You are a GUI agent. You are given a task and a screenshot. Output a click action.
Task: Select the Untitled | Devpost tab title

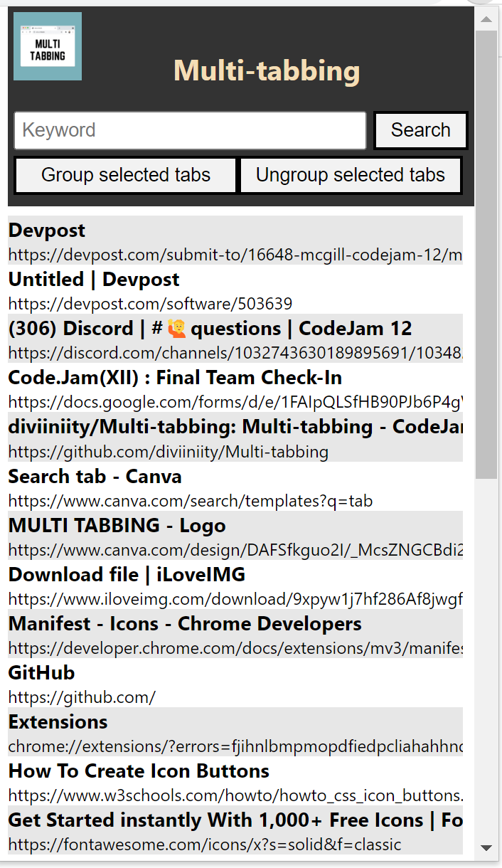click(94, 280)
